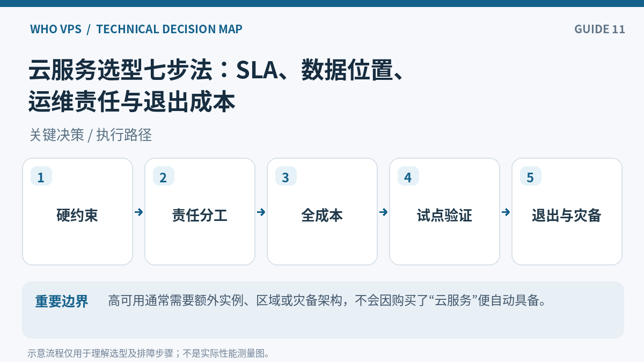Click the TECHNICAL DECISION MAP label
Viewport: 644px width, 362px height.
pyautogui.click(x=170, y=29)
